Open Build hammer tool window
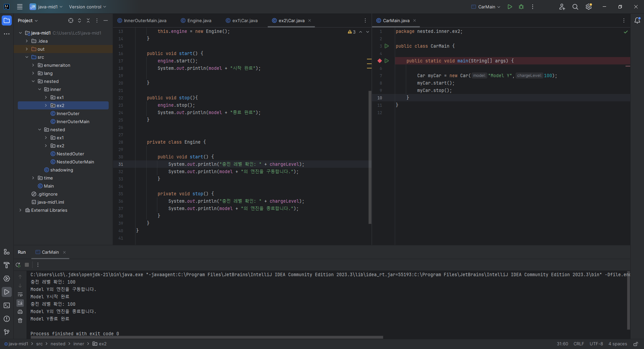 pos(7,265)
